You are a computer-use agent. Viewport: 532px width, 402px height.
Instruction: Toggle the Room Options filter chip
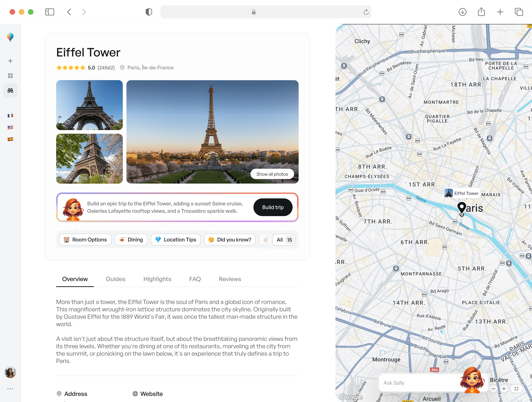tap(85, 240)
